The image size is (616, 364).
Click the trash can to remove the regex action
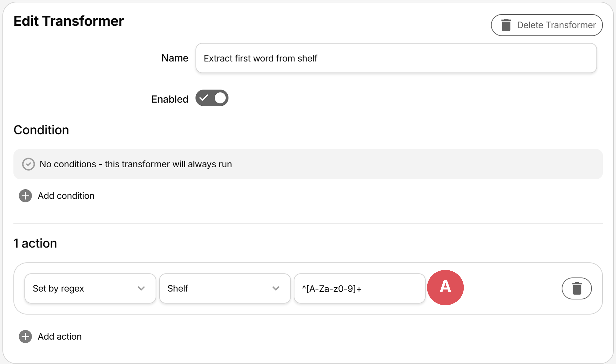pos(576,288)
